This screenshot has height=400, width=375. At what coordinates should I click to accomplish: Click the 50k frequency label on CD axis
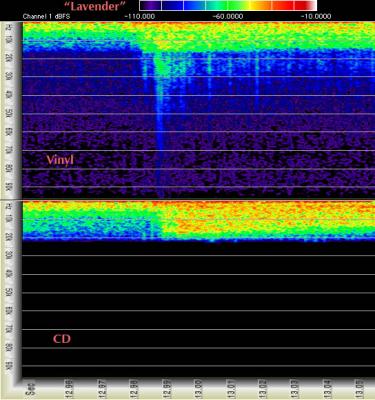point(9,292)
